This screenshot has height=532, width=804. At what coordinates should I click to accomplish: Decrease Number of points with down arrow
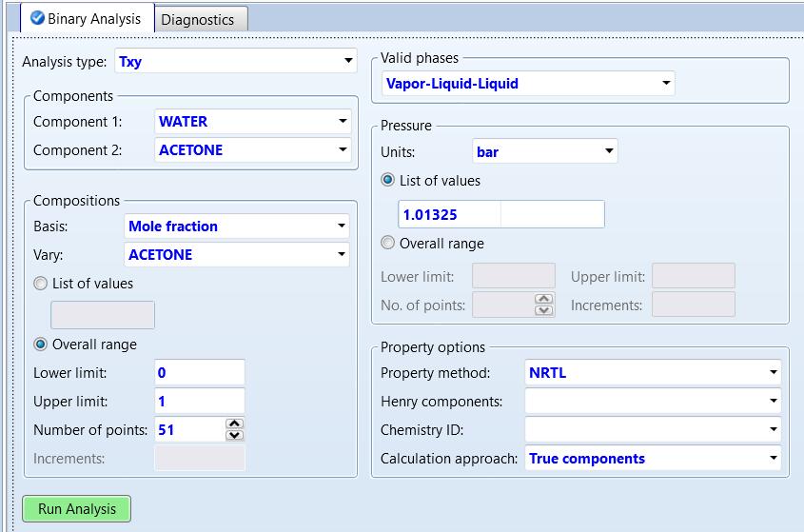(235, 435)
